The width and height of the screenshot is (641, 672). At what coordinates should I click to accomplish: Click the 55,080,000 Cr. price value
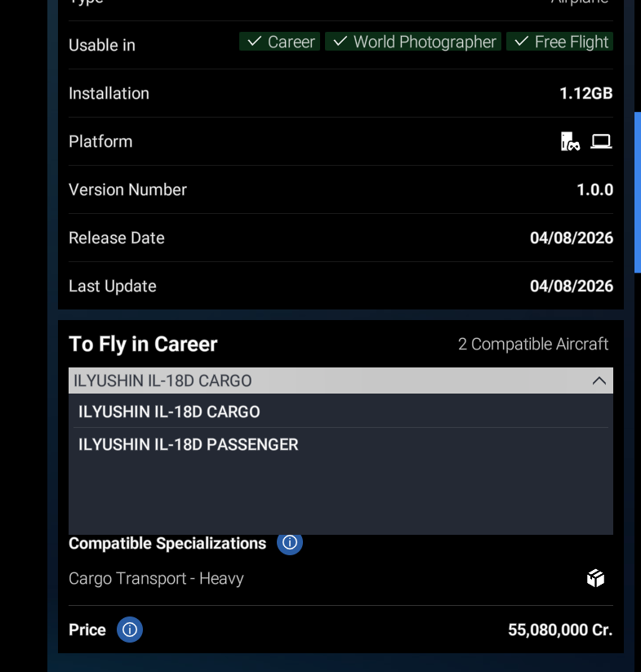tap(560, 630)
